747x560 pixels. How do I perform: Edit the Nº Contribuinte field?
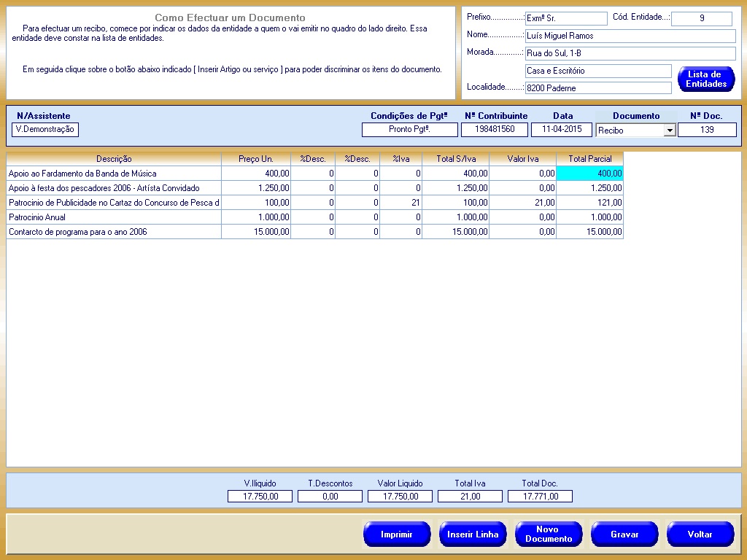point(495,129)
